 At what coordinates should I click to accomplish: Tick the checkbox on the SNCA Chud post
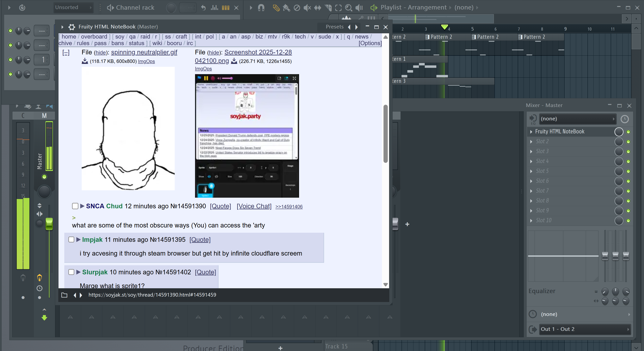(x=75, y=206)
